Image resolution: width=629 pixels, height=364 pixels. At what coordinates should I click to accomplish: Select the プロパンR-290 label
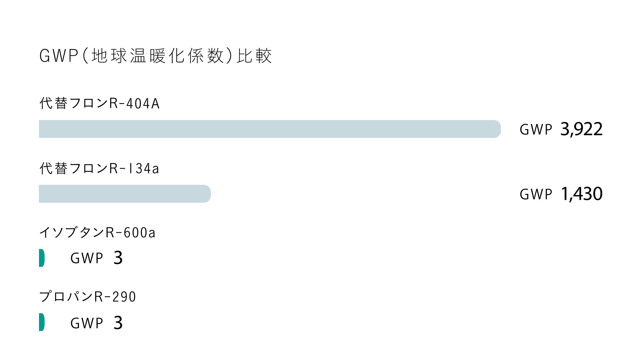pyautogui.click(x=88, y=297)
